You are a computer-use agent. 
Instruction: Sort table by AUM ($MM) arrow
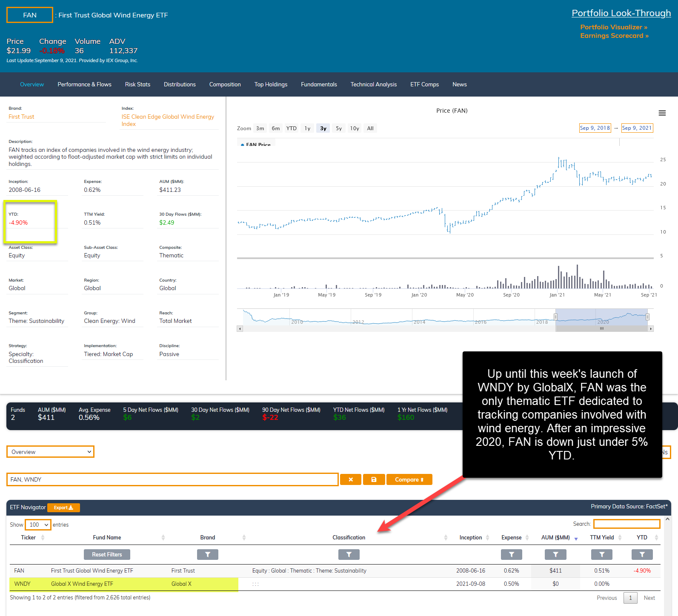click(576, 539)
